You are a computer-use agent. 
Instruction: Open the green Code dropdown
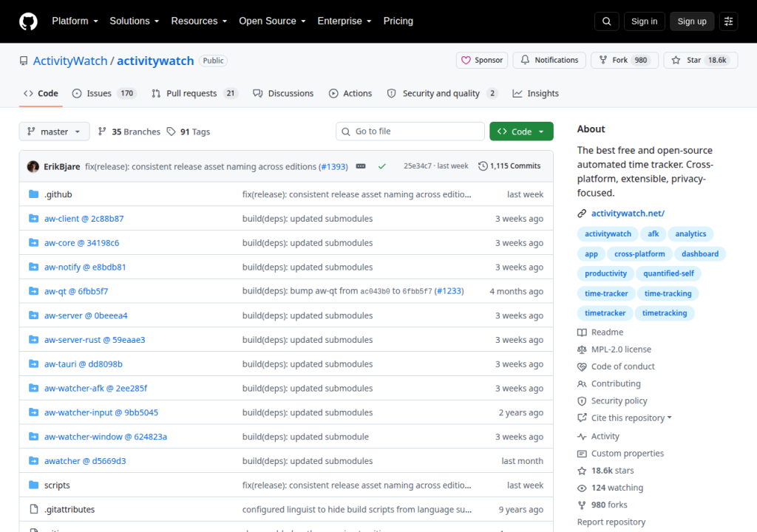[521, 132]
